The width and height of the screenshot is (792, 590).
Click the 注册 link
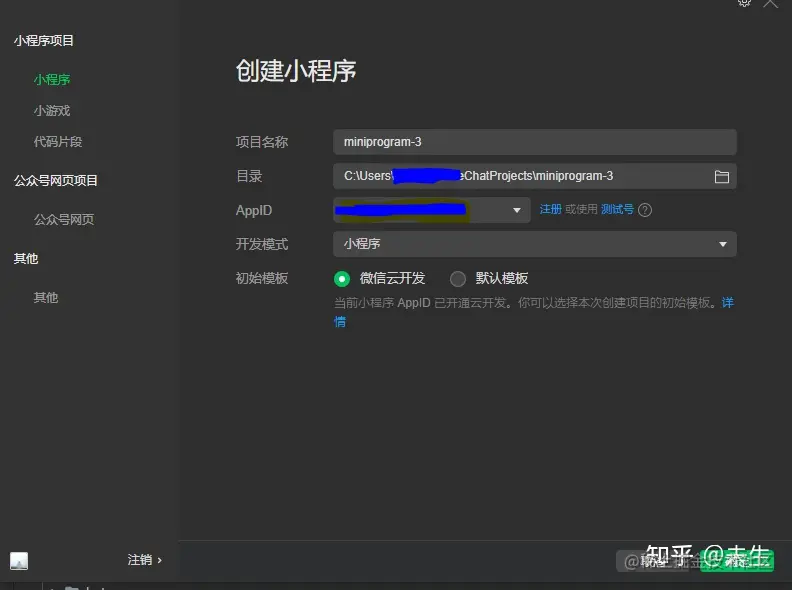[551, 209]
